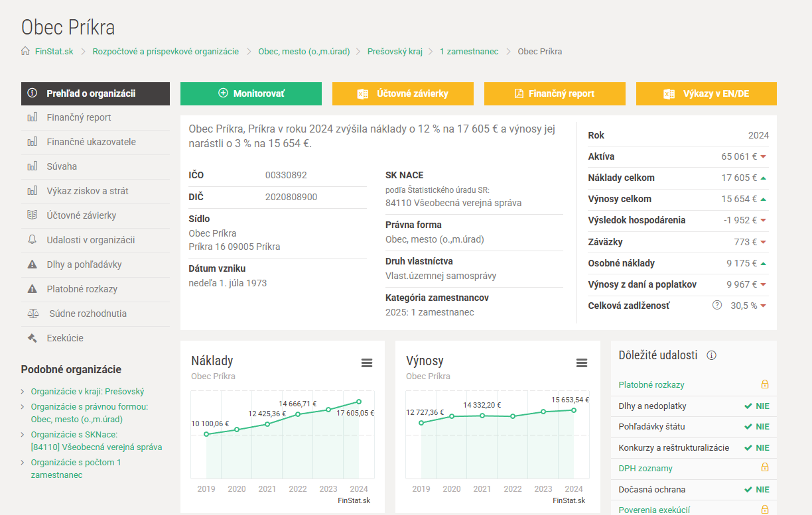Click help icon beside Celková zadlženosť
Screen dimensions: 812x515
[716, 306]
